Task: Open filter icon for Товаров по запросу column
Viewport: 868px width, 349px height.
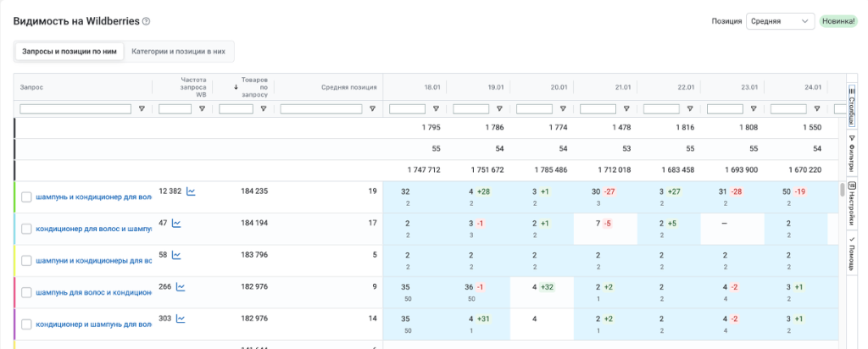Action: (x=264, y=109)
